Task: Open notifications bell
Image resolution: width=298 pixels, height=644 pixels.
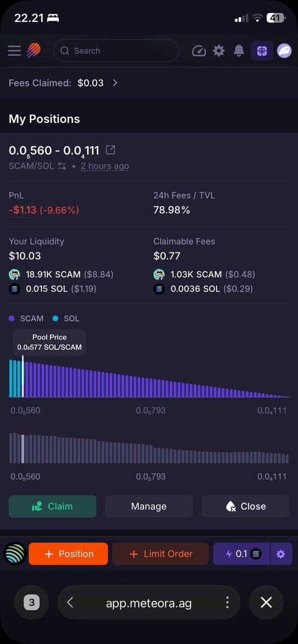Action: (x=239, y=51)
